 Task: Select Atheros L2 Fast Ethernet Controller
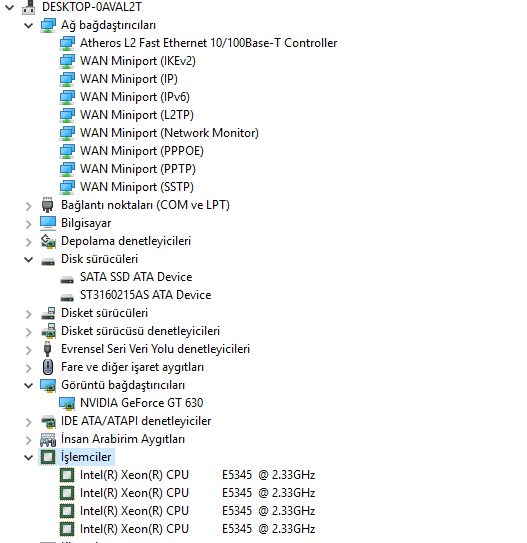click(208, 43)
